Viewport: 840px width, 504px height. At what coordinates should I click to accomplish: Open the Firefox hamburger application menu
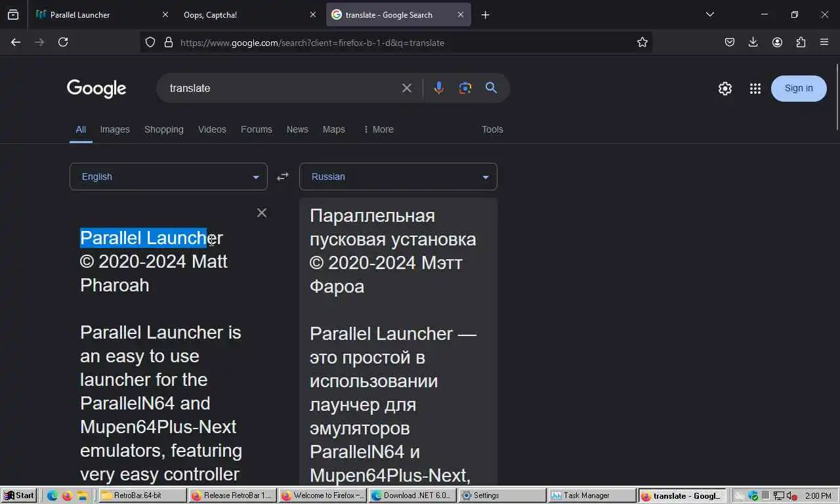824,42
